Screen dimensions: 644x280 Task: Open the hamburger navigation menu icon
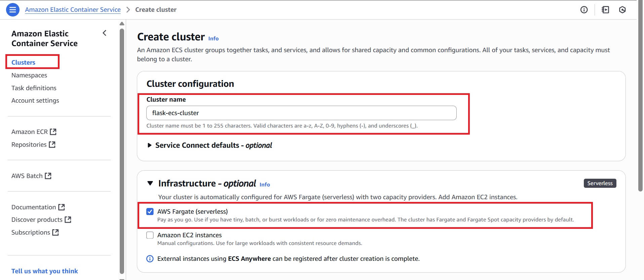point(12,9)
